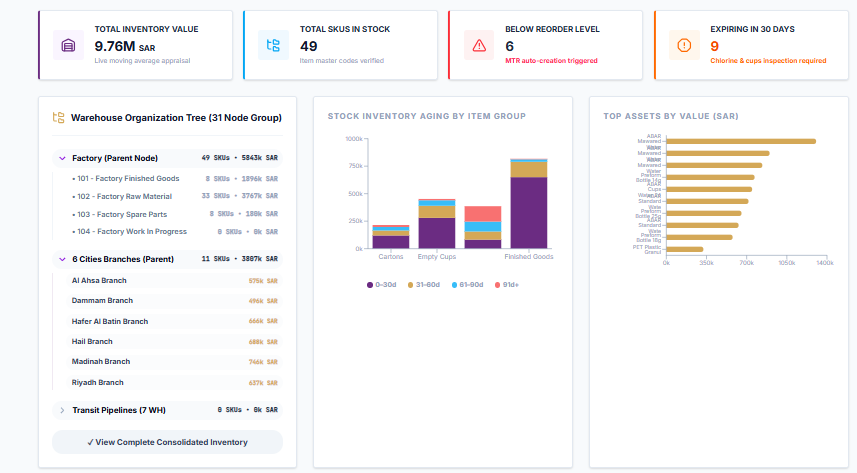Click the warehouse icon on Total Inventory Value card
This screenshot has width=857, height=473.
(68, 45)
